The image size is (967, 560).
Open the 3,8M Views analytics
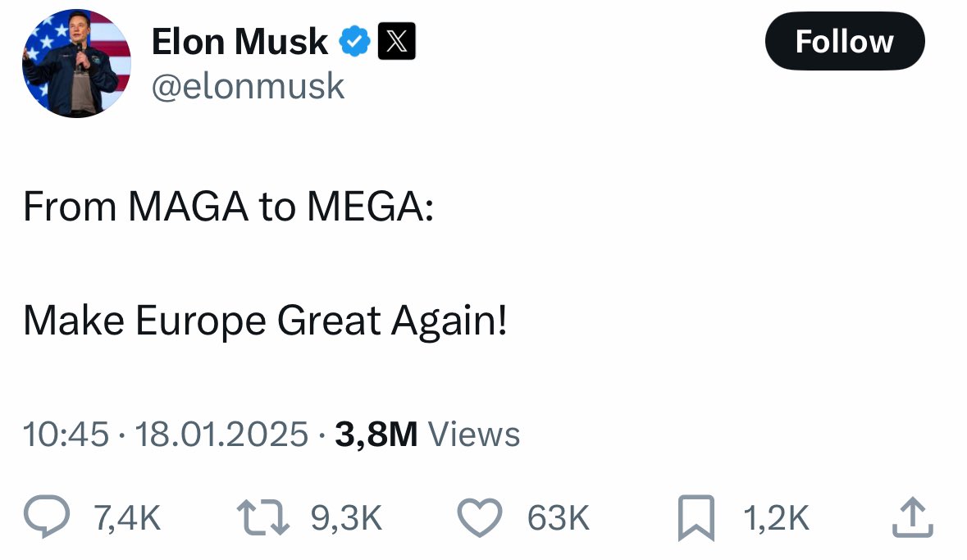click(427, 434)
